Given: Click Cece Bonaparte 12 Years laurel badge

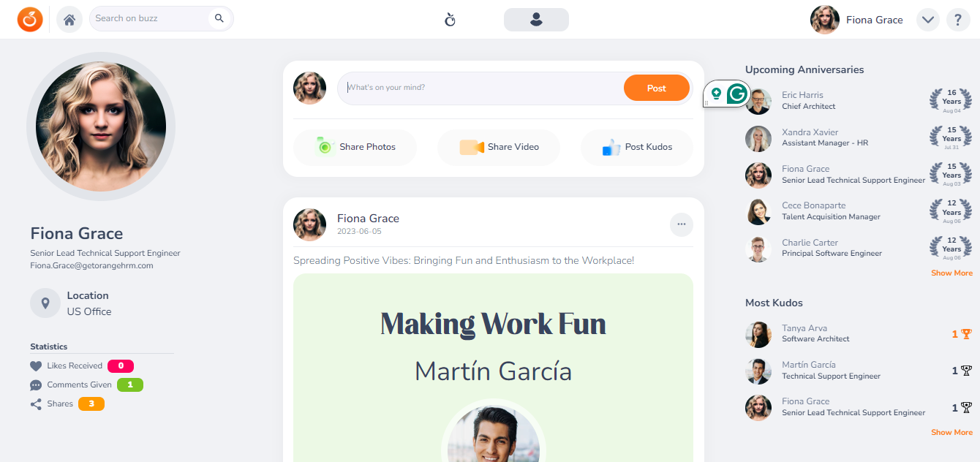Looking at the screenshot, I should tap(951, 211).
